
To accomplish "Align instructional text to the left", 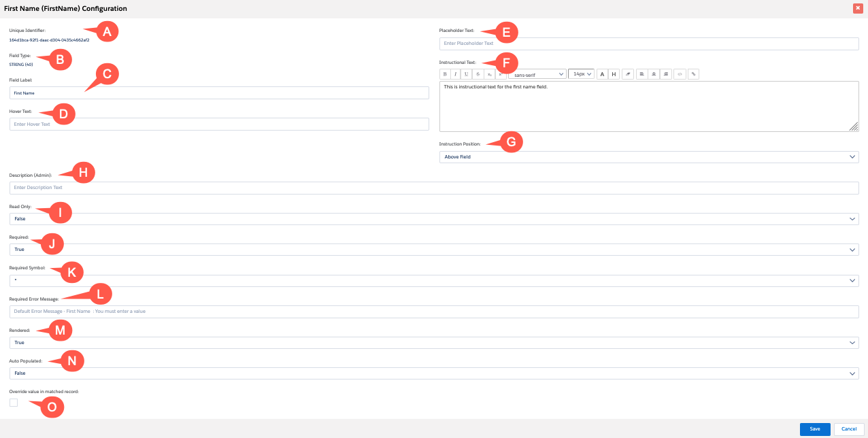I will point(641,74).
